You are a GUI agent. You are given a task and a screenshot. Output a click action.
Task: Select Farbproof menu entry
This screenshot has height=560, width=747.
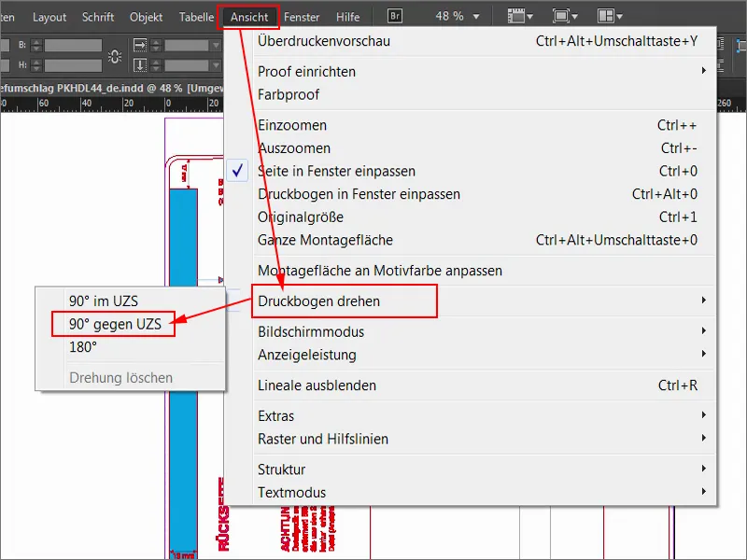[x=477, y=94]
